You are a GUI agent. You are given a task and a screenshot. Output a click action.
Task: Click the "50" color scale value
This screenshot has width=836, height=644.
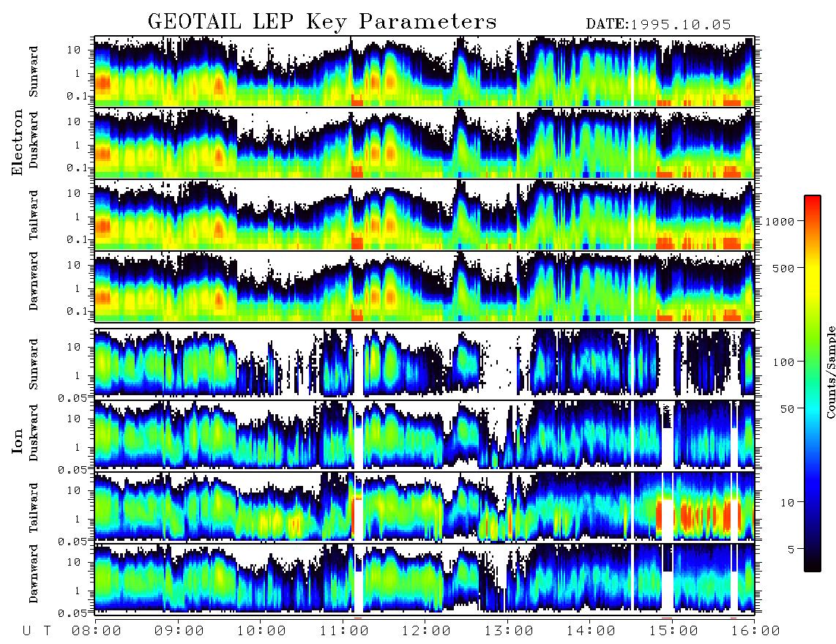click(x=787, y=409)
